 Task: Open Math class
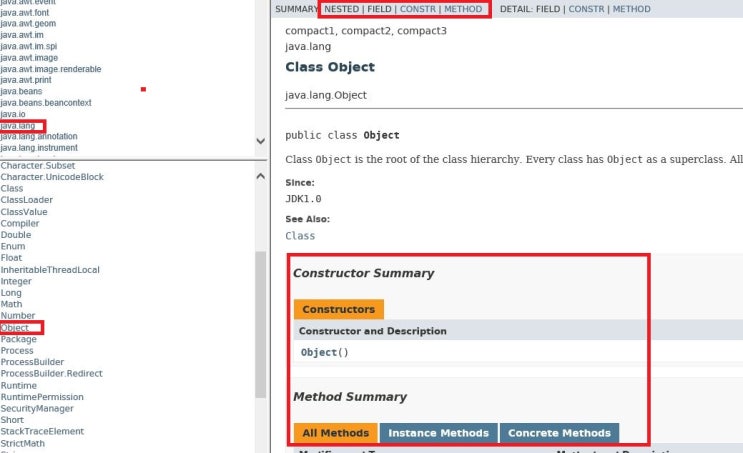(11, 304)
